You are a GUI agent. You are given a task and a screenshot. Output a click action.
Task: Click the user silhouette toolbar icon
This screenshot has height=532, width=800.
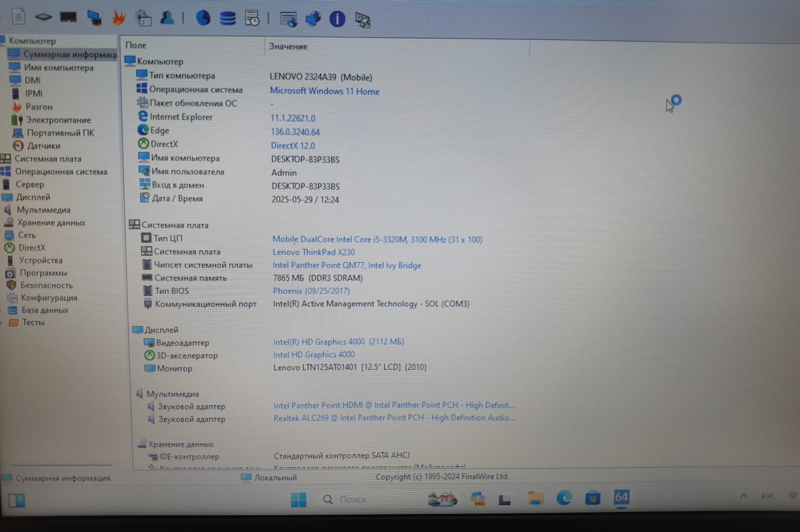(167, 18)
